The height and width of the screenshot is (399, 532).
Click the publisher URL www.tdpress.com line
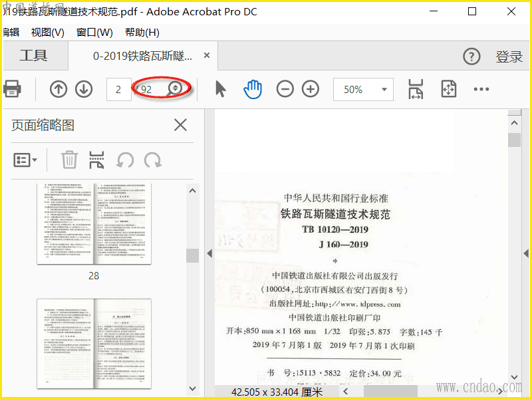pyautogui.click(x=335, y=304)
